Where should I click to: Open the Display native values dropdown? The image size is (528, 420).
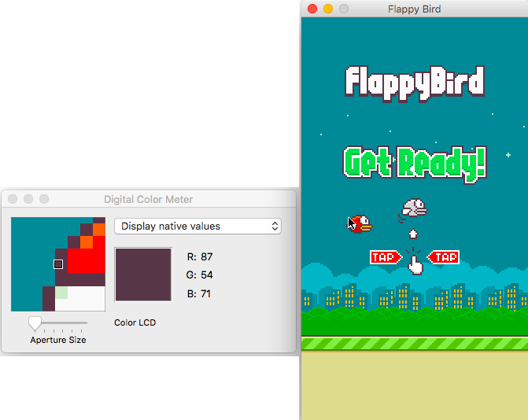198,227
